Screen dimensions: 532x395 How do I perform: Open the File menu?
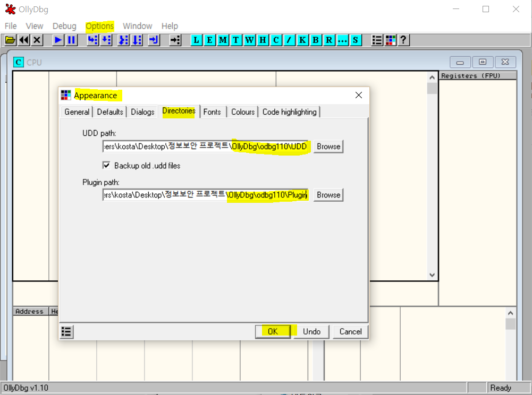(x=11, y=26)
